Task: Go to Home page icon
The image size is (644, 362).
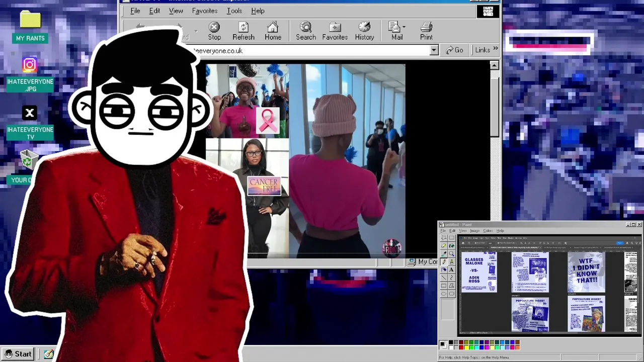Action: pyautogui.click(x=273, y=27)
